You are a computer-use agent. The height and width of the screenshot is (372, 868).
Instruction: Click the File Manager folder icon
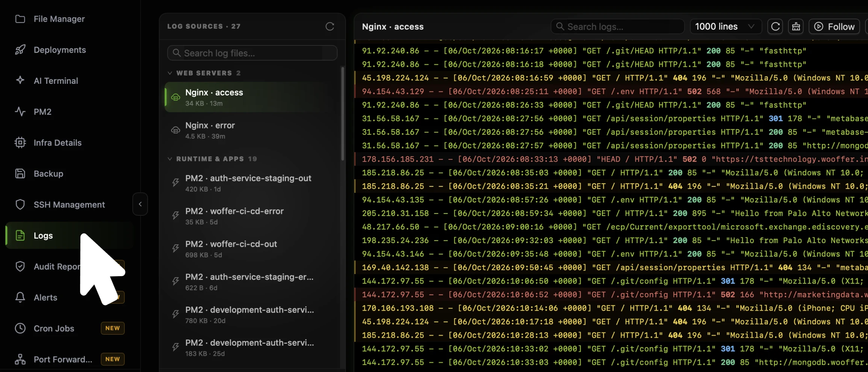20,19
